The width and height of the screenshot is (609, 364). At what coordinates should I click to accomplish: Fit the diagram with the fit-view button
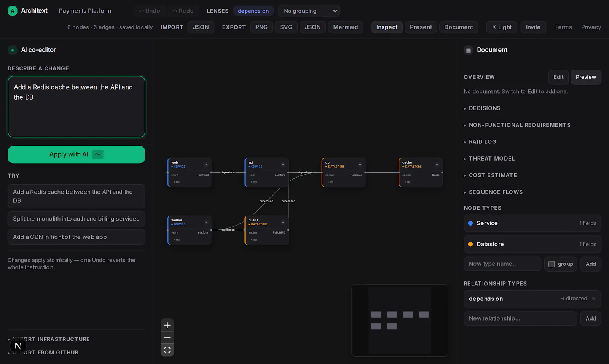167,350
